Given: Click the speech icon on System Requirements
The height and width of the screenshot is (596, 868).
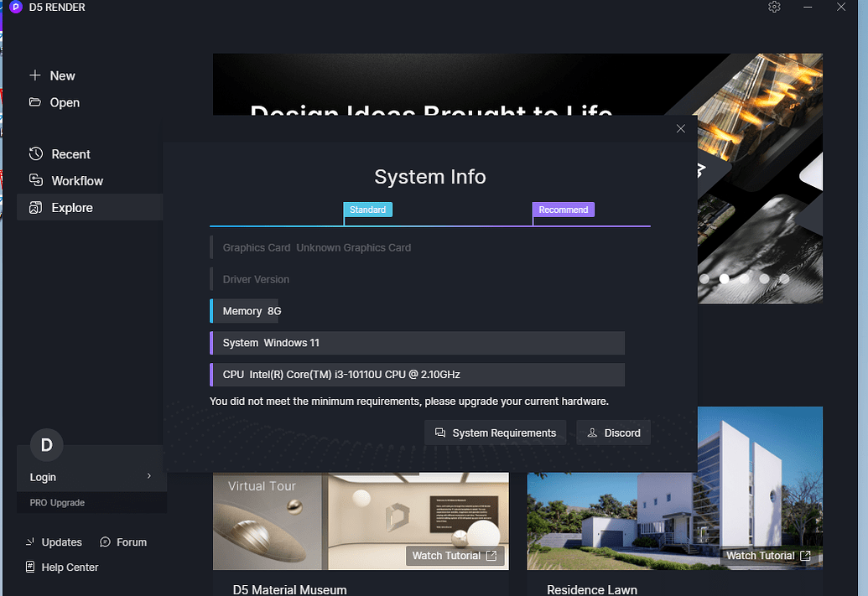Looking at the screenshot, I should 440,433.
